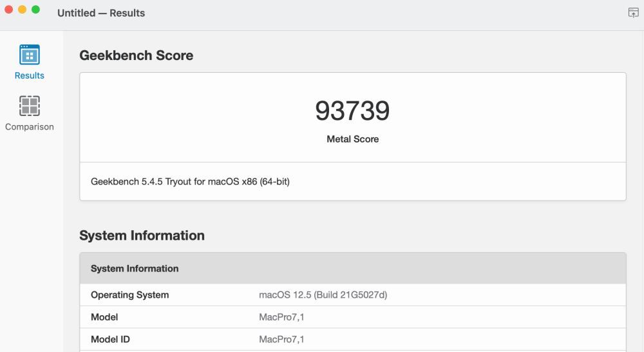Click the Geekbench Score heading

click(x=137, y=55)
